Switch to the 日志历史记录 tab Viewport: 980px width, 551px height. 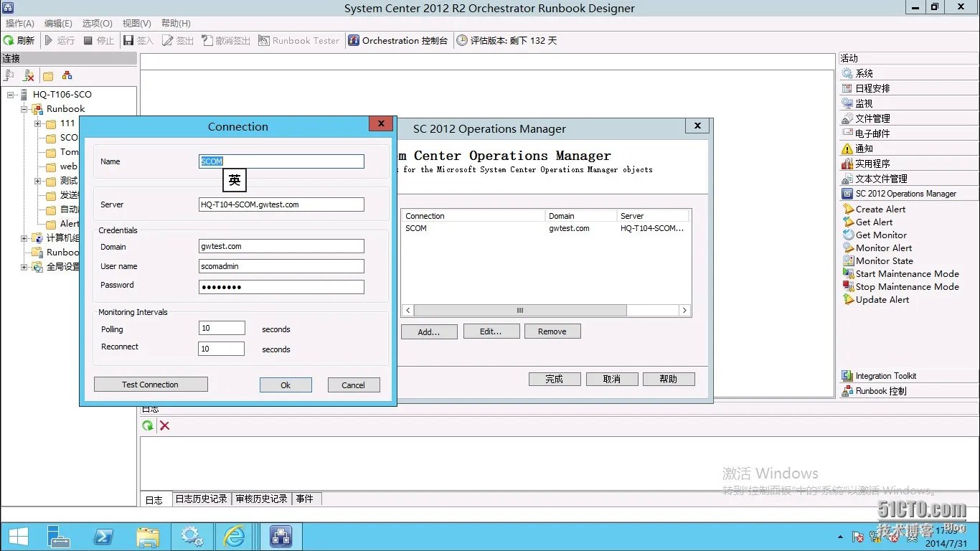pos(202,499)
